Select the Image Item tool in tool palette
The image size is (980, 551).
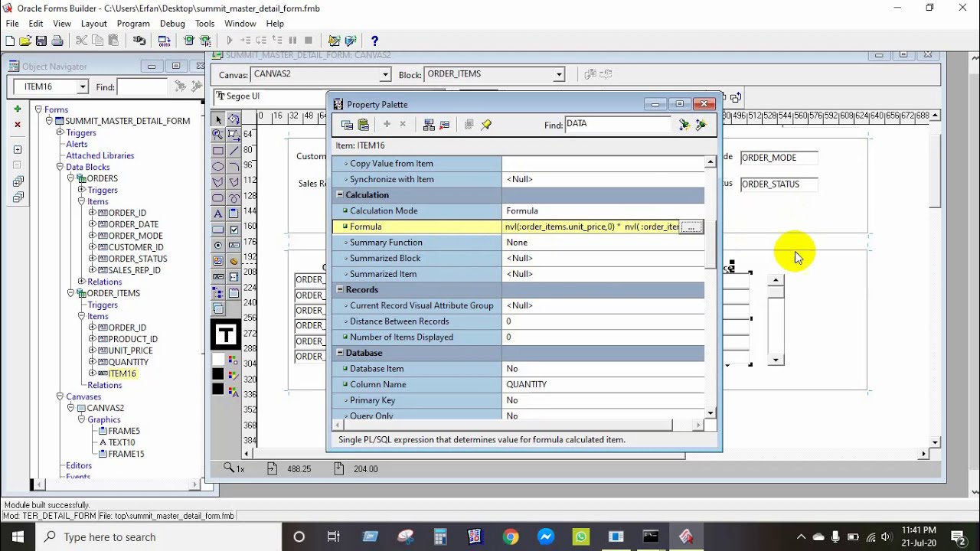pos(218,261)
